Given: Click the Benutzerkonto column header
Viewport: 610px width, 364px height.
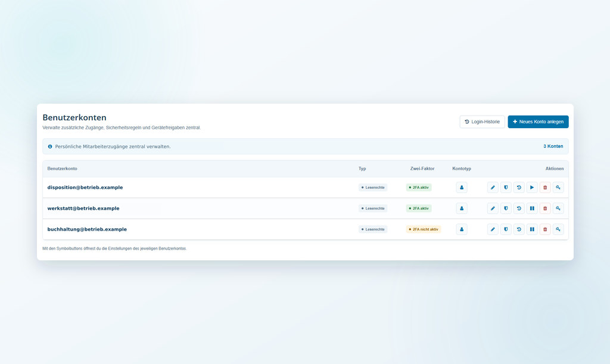Looking at the screenshot, I should [62, 169].
